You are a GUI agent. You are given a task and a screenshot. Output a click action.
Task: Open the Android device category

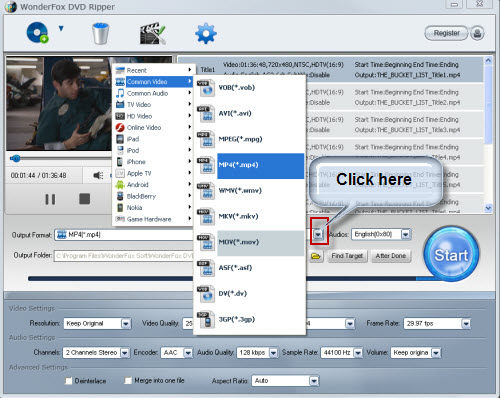pos(153,185)
